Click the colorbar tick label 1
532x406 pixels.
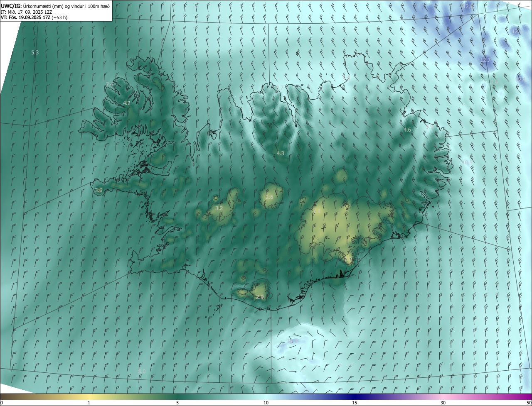point(89,403)
